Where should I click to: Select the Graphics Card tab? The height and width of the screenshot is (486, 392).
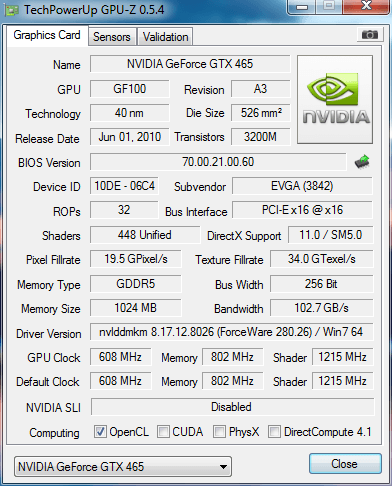click(47, 35)
